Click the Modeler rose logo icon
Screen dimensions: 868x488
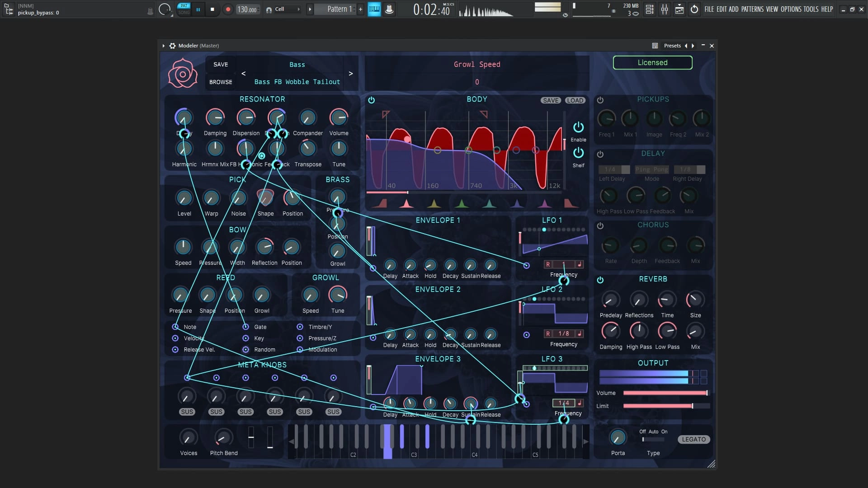(x=183, y=73)
